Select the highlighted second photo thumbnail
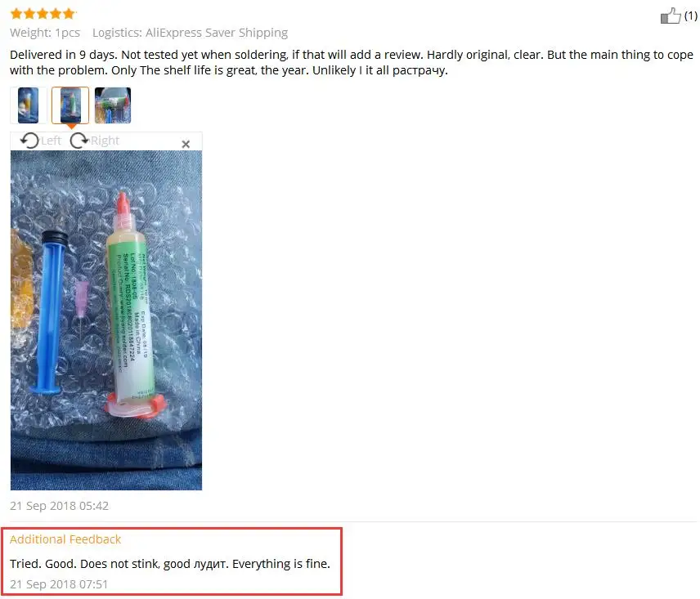This screenshot has width=700, height=599. 70,105
